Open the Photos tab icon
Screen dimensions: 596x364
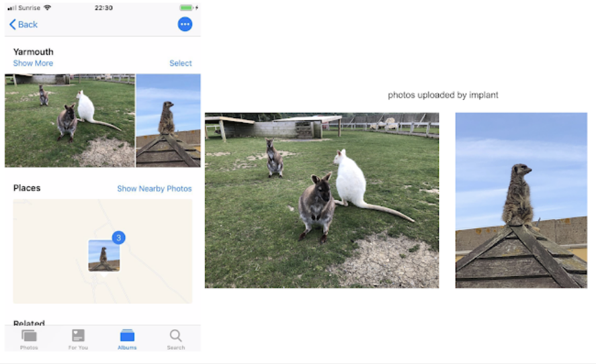click(x=29, y=336)
